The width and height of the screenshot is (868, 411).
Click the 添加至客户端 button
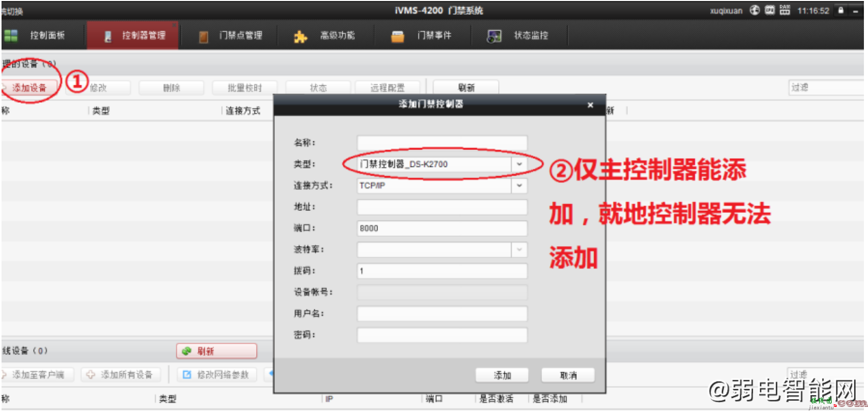tap(38, 375)
